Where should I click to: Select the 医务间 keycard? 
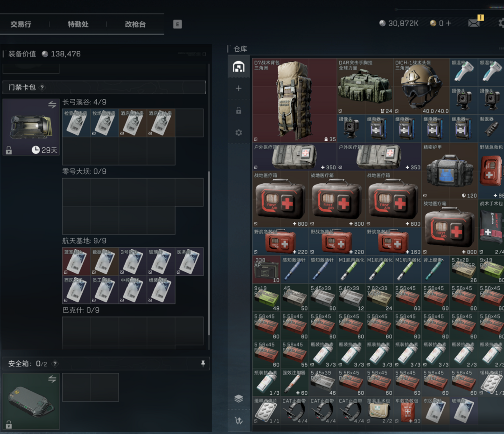tap(189, 262)
